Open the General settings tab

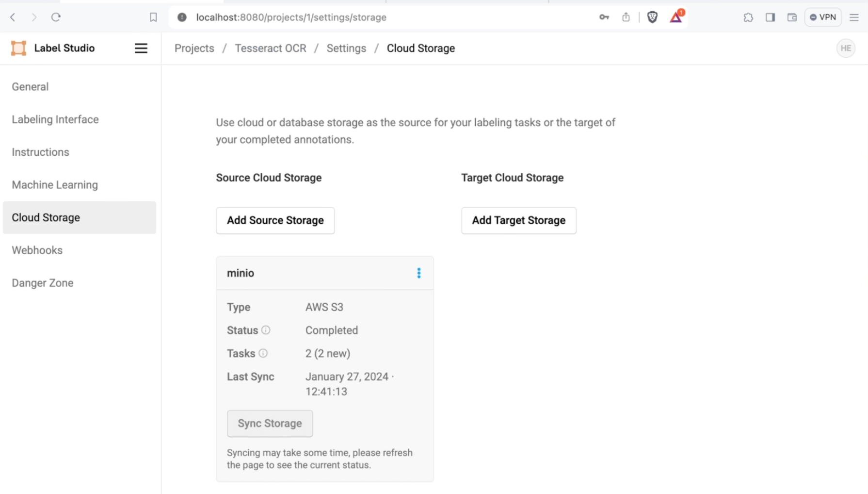tap(80, 87)
